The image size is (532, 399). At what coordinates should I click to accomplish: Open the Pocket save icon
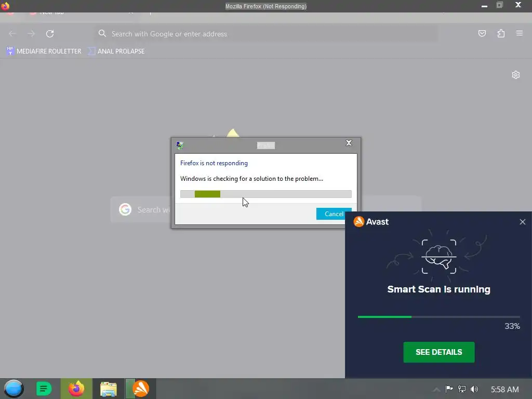(482, 33)
